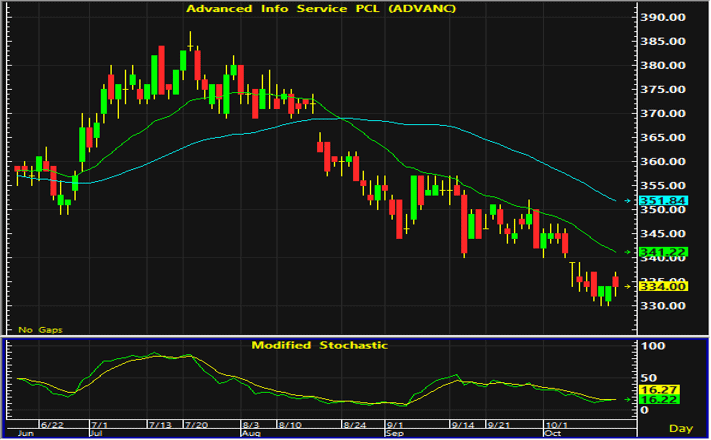This screenshot has height=440, width=711.
Task: Select the 375.00 price axis label
Action: coord(662,89)
